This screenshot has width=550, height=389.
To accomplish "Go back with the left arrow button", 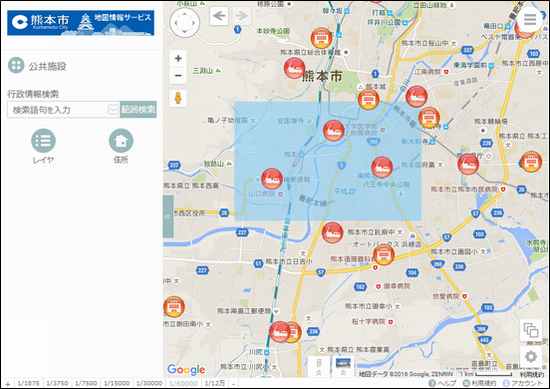I will coord(219,16).
